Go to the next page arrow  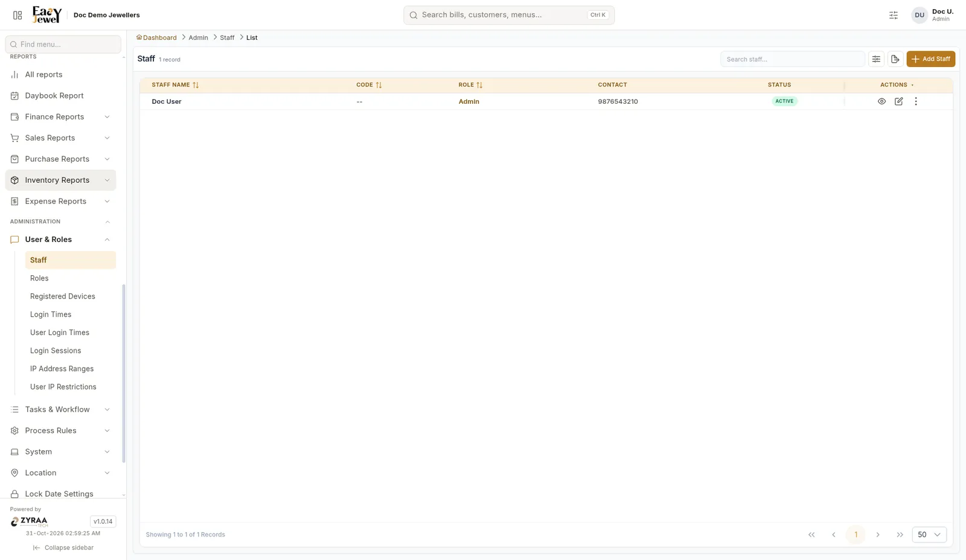[x=878, y=535]
